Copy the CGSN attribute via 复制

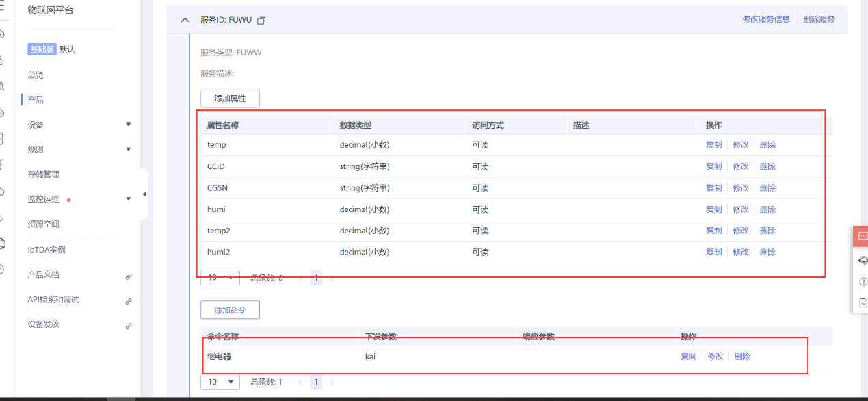pyautogui.click(x=714, y=187)
